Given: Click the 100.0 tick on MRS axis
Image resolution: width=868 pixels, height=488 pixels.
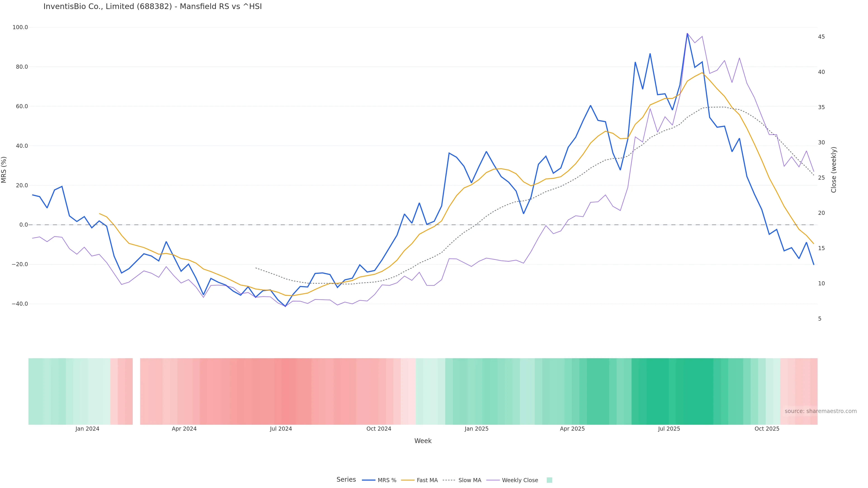Looking at the screenshot, I should (x=20, y=27).
